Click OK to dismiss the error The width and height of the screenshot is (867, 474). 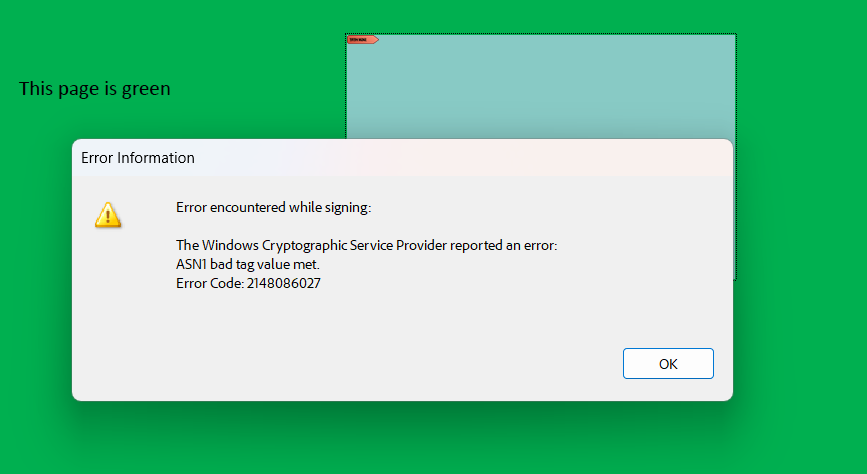tap(668, 363)
